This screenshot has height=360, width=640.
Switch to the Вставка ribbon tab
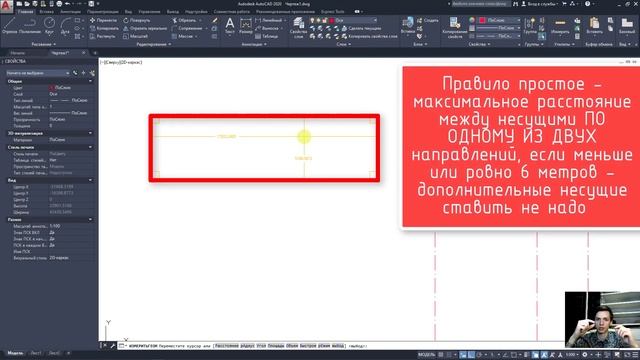click(x=47, y=12)
